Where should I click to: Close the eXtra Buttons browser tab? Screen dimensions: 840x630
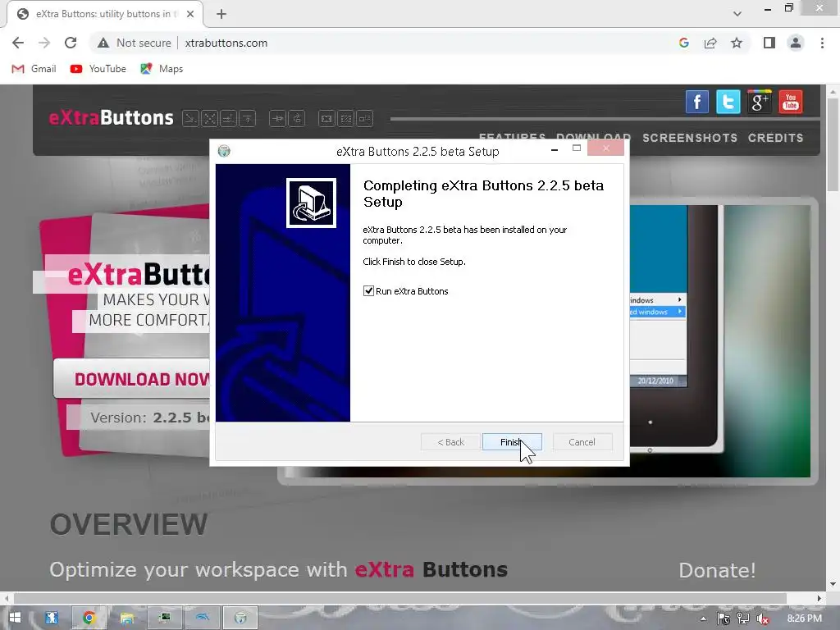190,14
